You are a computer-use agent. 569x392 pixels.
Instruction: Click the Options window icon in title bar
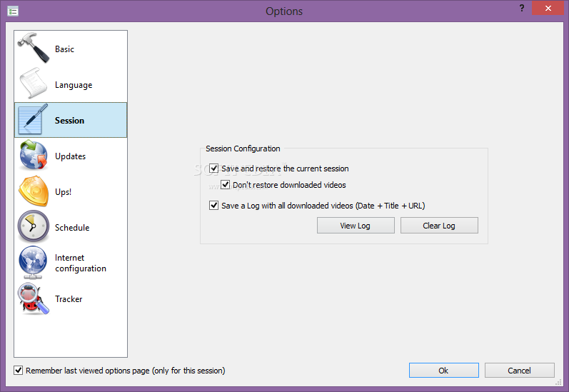pyautogui.click(x=13, y=11)
